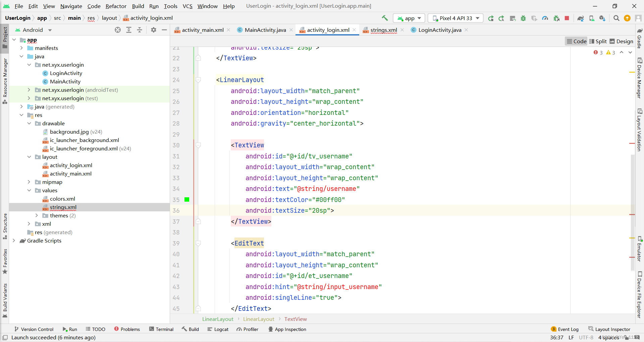
Task: Switch to the MainActivity.java editor tab
Action: click(x=265, y=30)
